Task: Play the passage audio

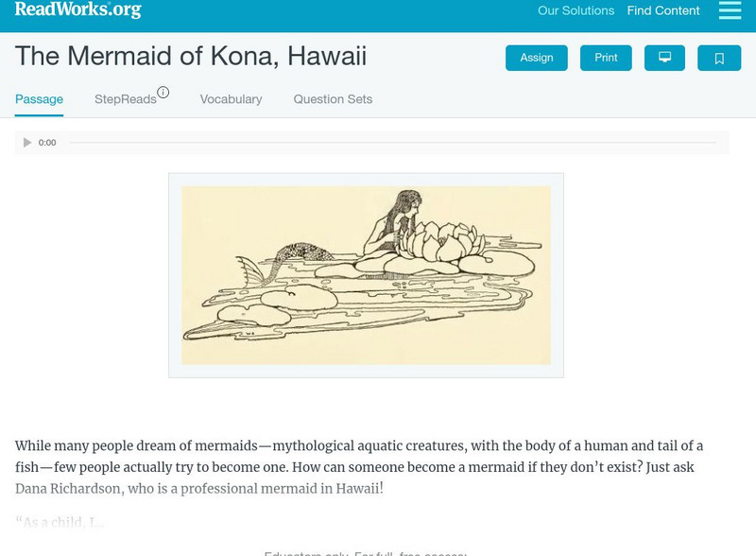Action: [x=27, y=143]
